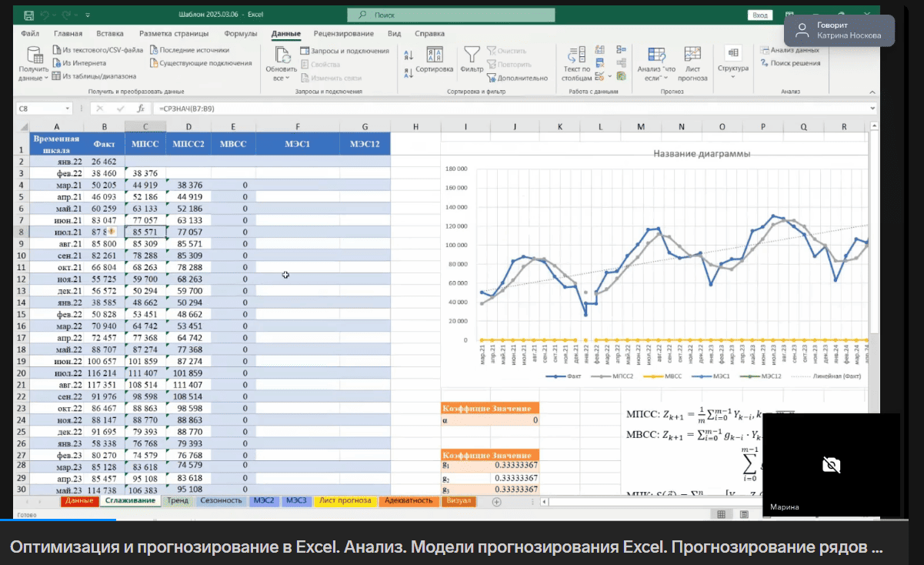Image resolution: width=924 pixels, height=565 pixels.
Task: Click the Filter funnel icon
Action: [472, 55]
